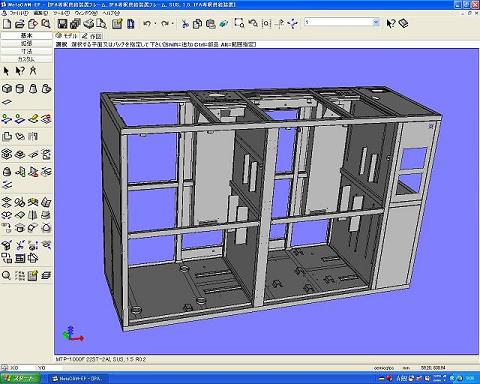480x384 pixels.
Task: Expand the redo history dropdown arrow
Action: (x=172, y=24)
